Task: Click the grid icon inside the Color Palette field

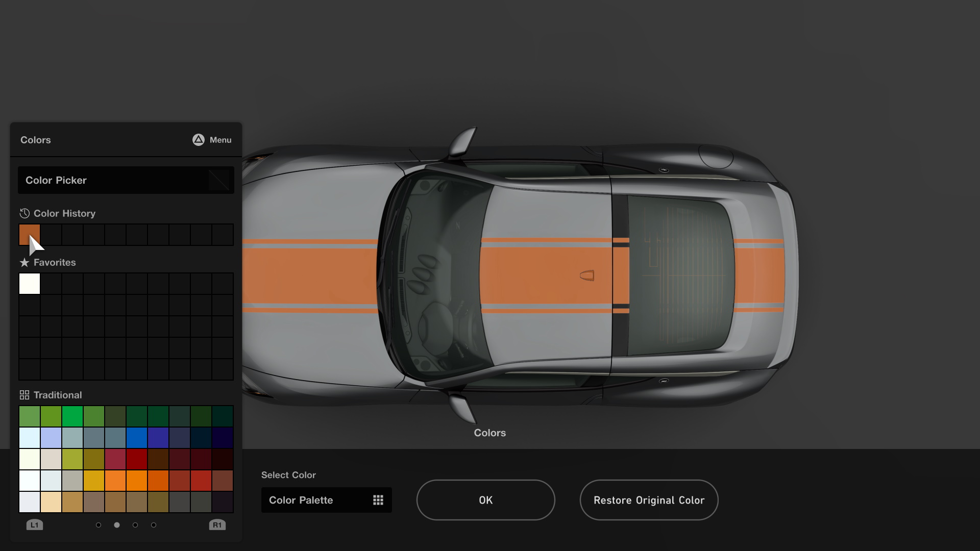Action: (378, 500)
